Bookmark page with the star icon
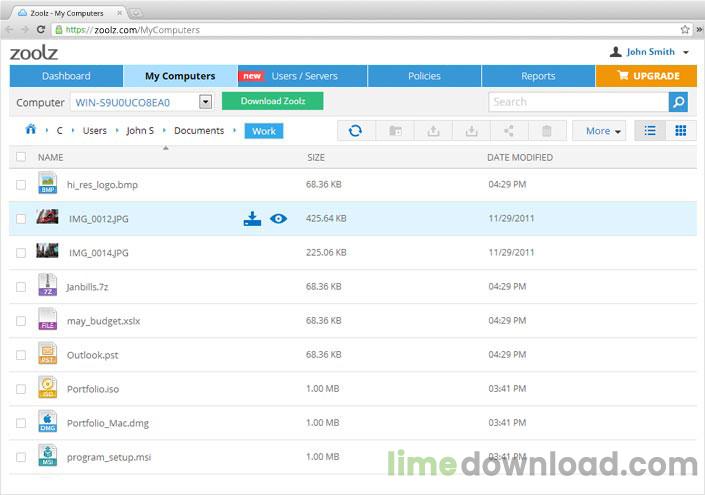This screenshot has width=705, height=495. [685, 30]
